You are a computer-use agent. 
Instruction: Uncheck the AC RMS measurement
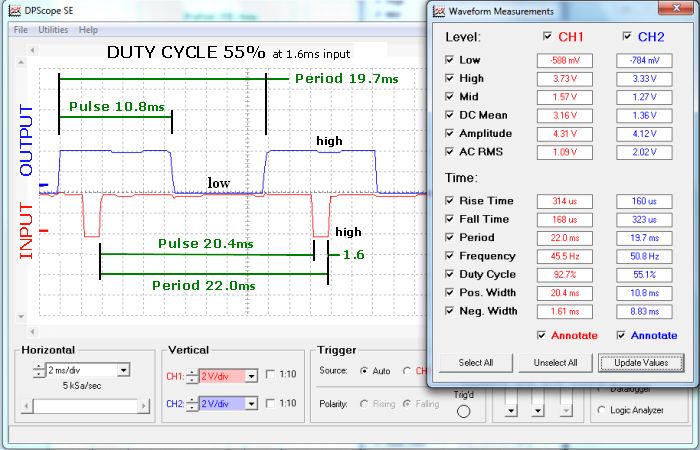[x=450, y=151]
